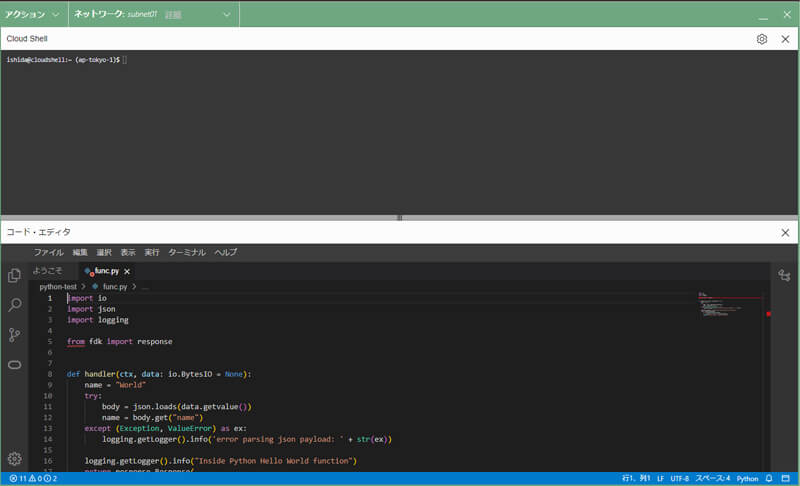The height and width of the screenshot is (486, 800).
Task: Open the ターミナル menu
Action: [187, 252]
